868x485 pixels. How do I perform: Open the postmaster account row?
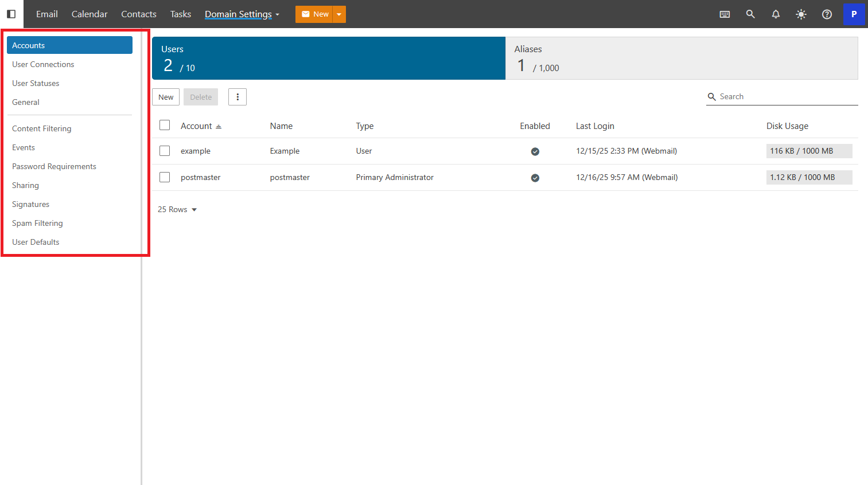pos(200,177)
